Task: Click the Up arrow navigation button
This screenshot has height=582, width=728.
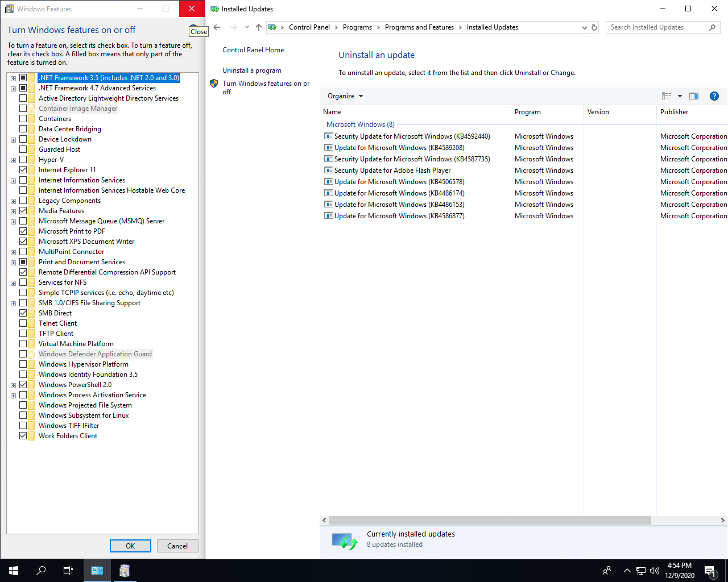Action: click(259, 27)
